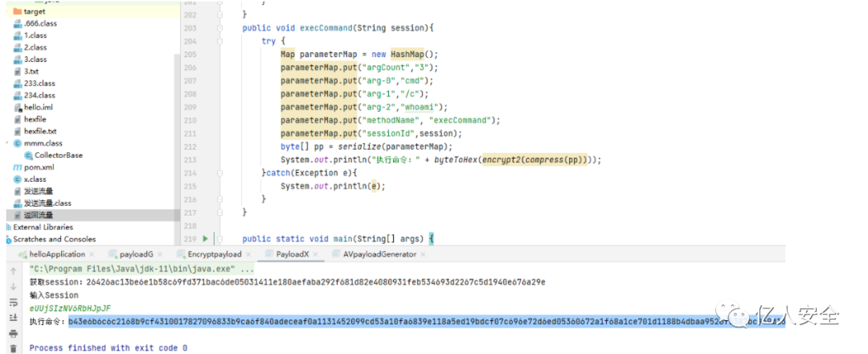Image resolution: width=868 pixels, height=354 pixels.
Task: Click Down the Stack Trace arrow icon
Action: click(x=14, y=286)
